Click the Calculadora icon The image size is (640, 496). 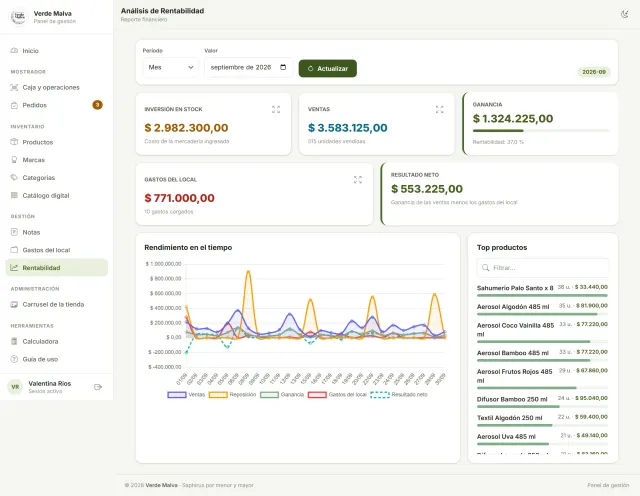coord(14,341)
